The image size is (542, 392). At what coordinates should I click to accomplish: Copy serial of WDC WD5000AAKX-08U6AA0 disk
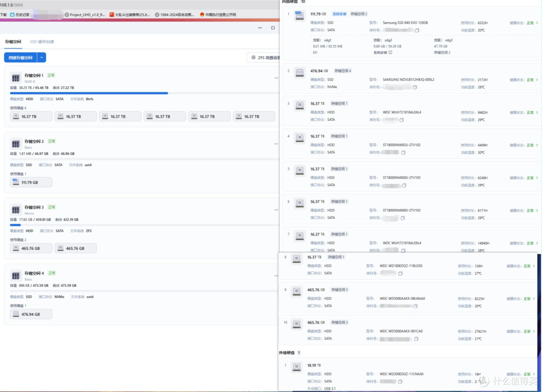pyautogui.click(x=416, y=306)
